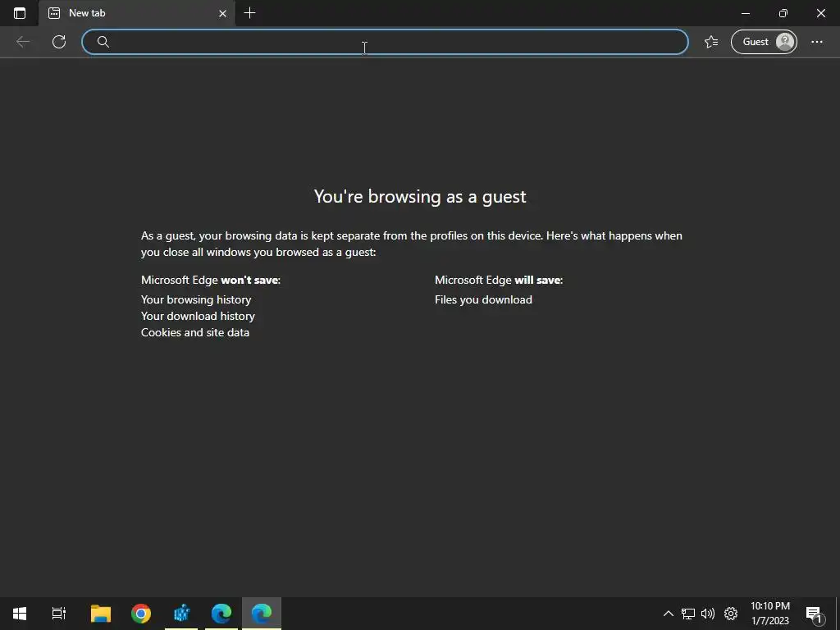Click the Microsoft Edge won't save heading

(211, 280)
